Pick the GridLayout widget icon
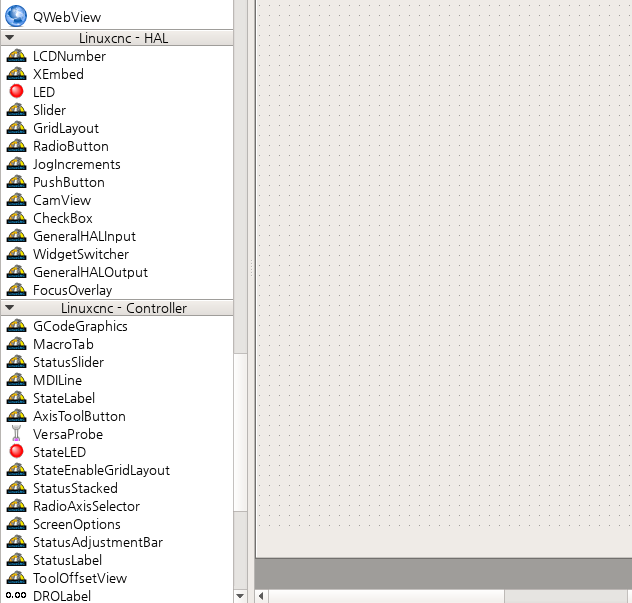This screenshot has height=603, width=632. coord(17,128)
